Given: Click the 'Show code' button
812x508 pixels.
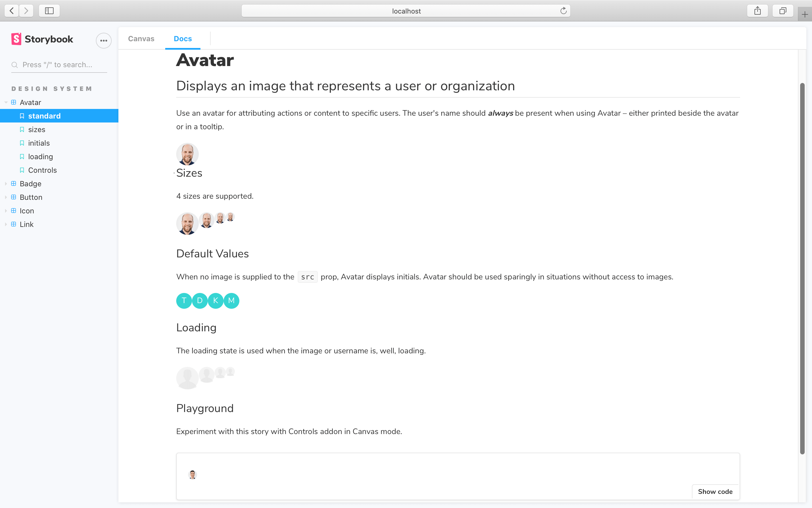Looking at the screenshot, I should point(715,492).
